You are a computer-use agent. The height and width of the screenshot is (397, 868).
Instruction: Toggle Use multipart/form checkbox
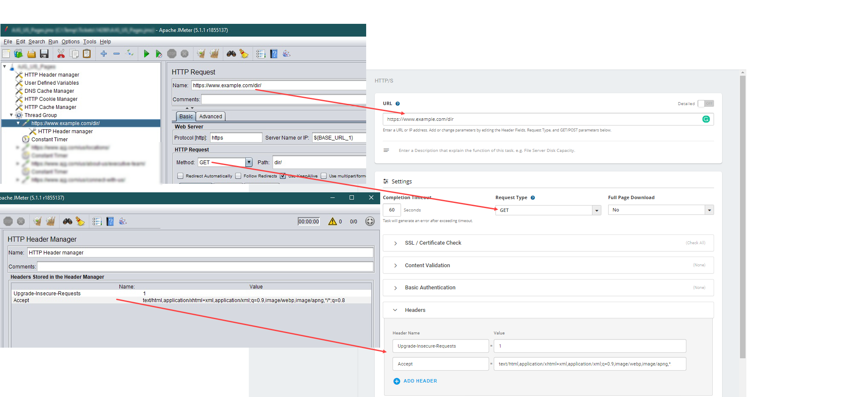point(324,176)
